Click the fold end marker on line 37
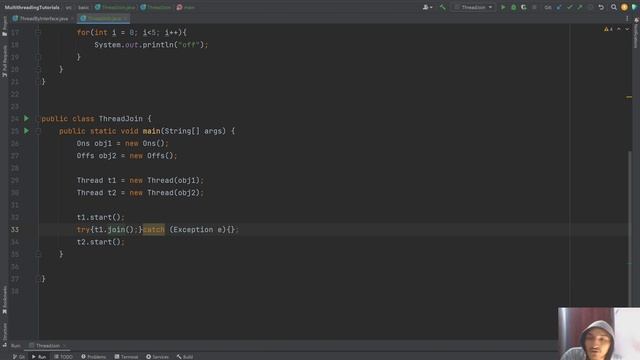Viewport: 640px width, 360px height. click(38, 279)
